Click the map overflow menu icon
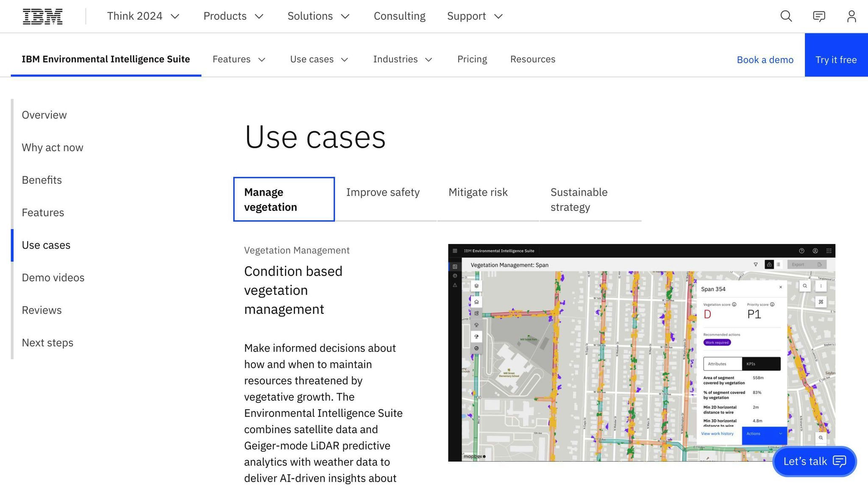Screen dimensions: 868x488 (821, 286)
